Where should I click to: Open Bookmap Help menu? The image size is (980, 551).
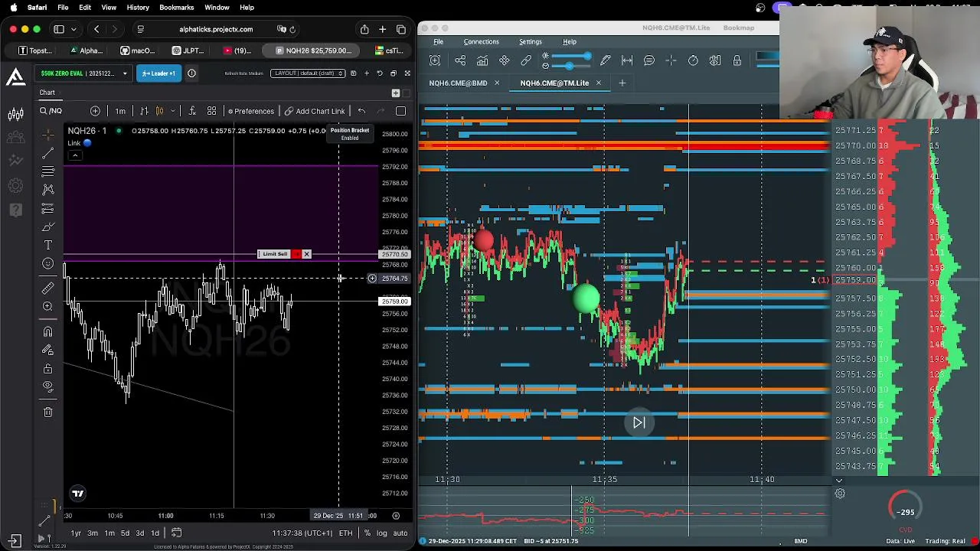pyautogui.click(x=570, y=41)
